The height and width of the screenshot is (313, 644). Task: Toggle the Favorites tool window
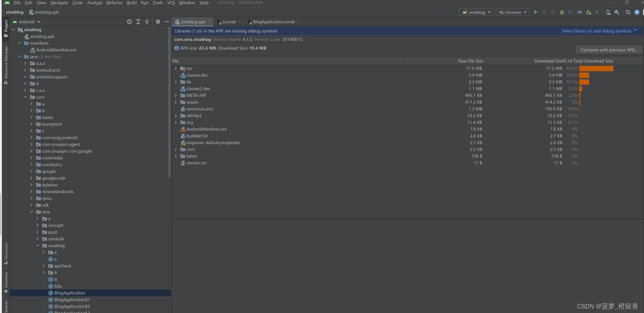(x=6, y=283)
